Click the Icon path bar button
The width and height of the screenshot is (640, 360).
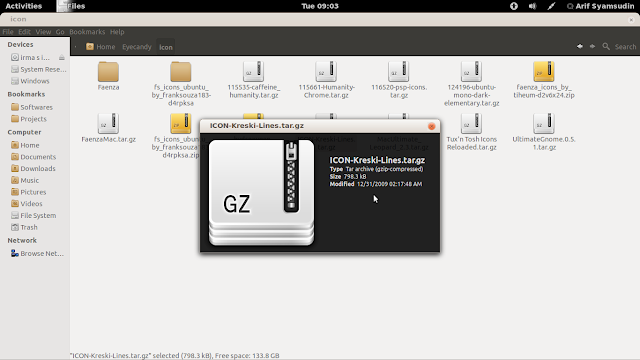coord(166,47)
